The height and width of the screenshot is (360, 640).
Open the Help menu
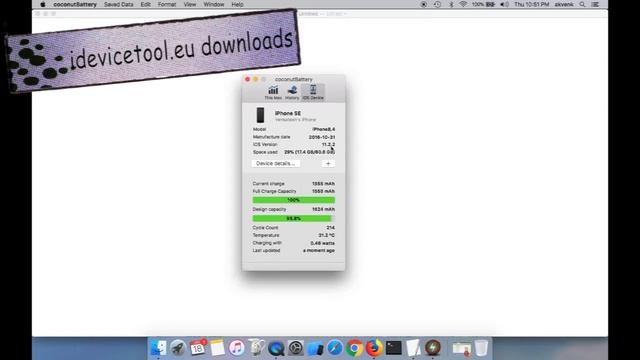click(237, 4)
